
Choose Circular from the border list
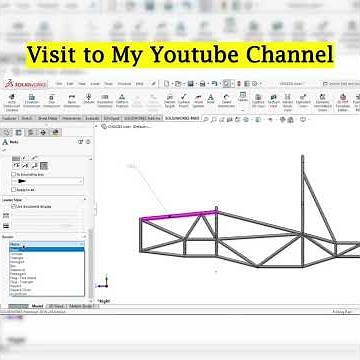[x=47, y=254]
